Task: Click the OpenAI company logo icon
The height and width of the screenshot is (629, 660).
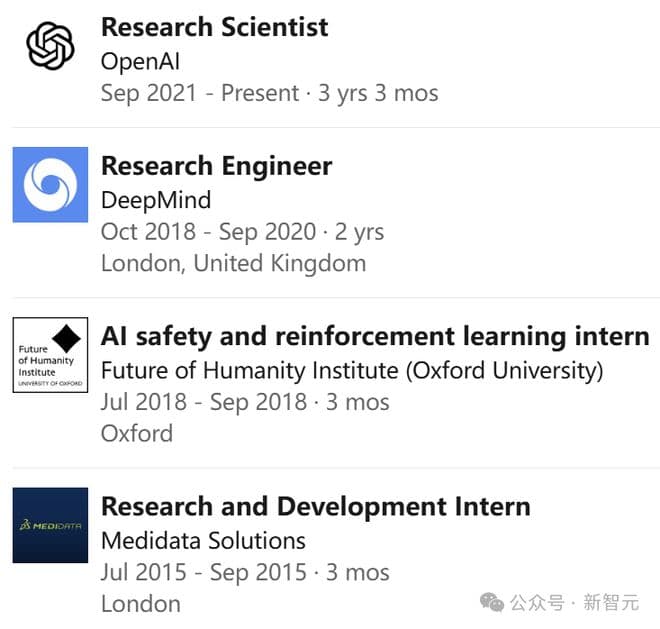Action: pos(50,46)
